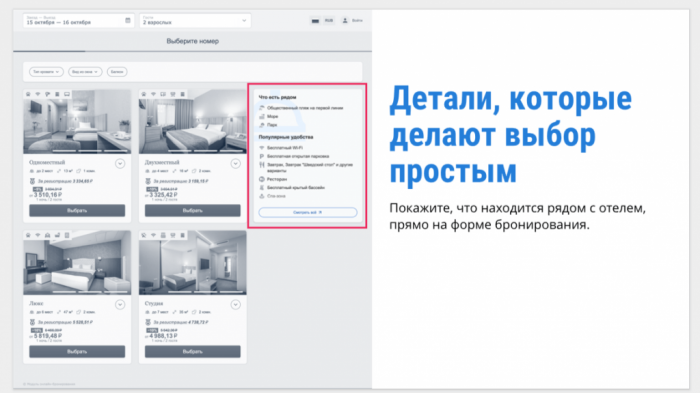Open the Студия room photo

pyautogui.click(x=192, y=263)
